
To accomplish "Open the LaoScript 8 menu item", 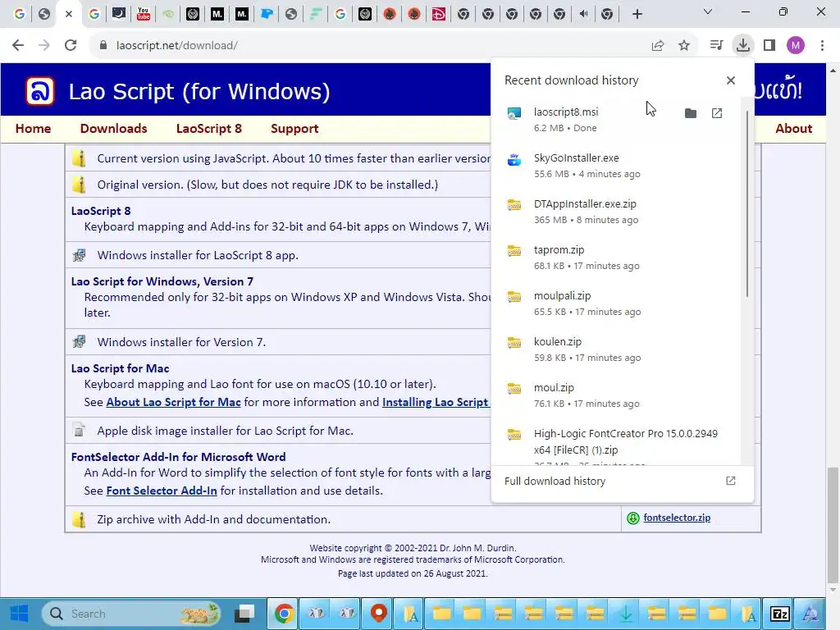I will tap(209, 129).
